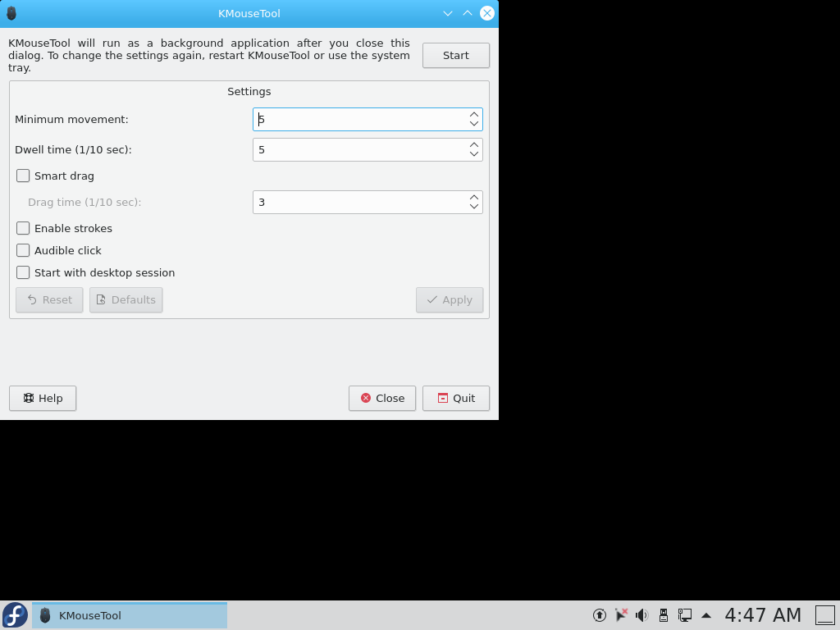Open the removable devices tray icon
This screenshot has width=840, height=630.
(663, 615)
